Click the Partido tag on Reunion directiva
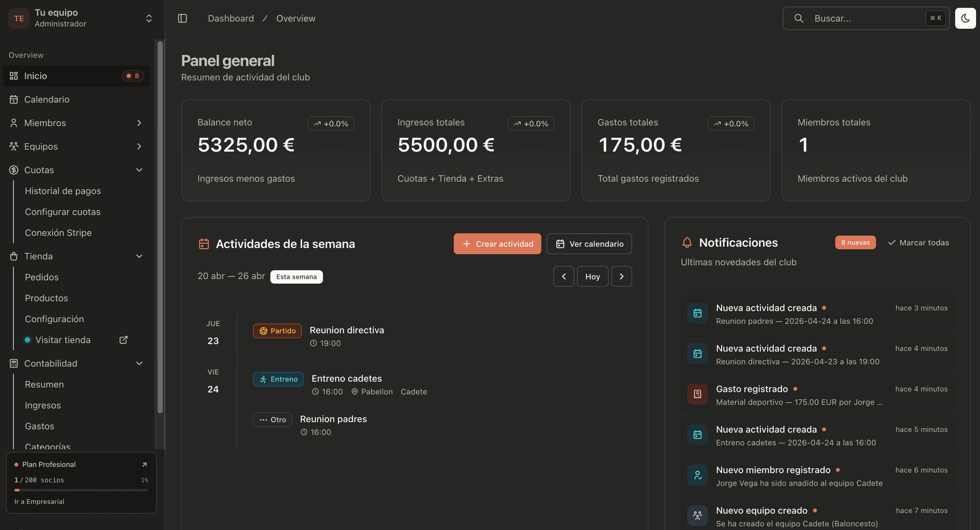Image resolution: width=980 pixels, height=530 pixels. point(277,331)
